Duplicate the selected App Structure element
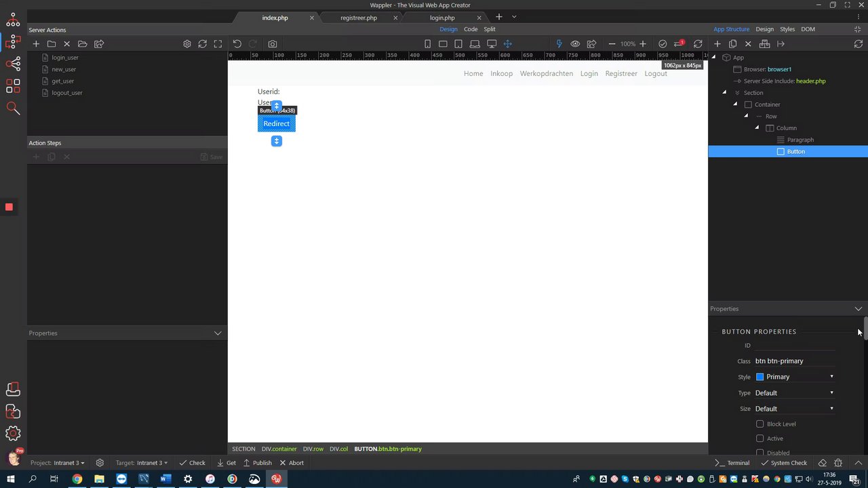This screenshot has width=868, height=488. 732,44
